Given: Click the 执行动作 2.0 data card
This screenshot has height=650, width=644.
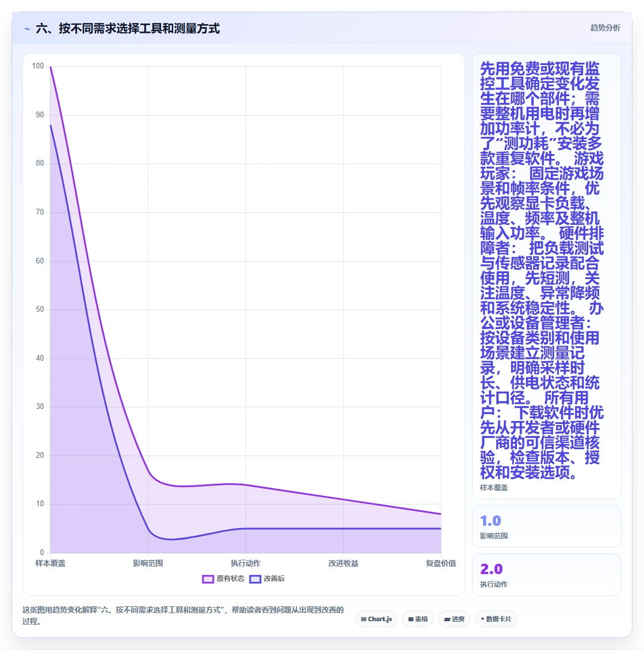Looking at the screenshot, I should coord(547,575).
